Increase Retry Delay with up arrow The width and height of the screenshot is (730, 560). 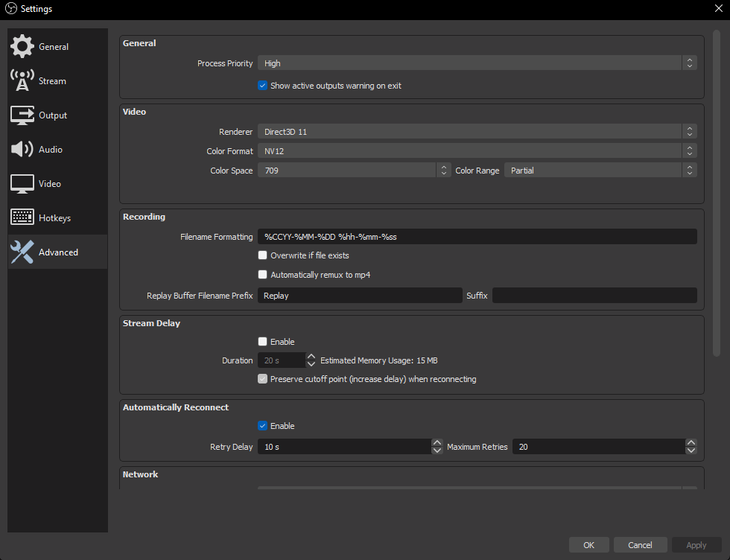pyautogui.click(x=437, y=442)
